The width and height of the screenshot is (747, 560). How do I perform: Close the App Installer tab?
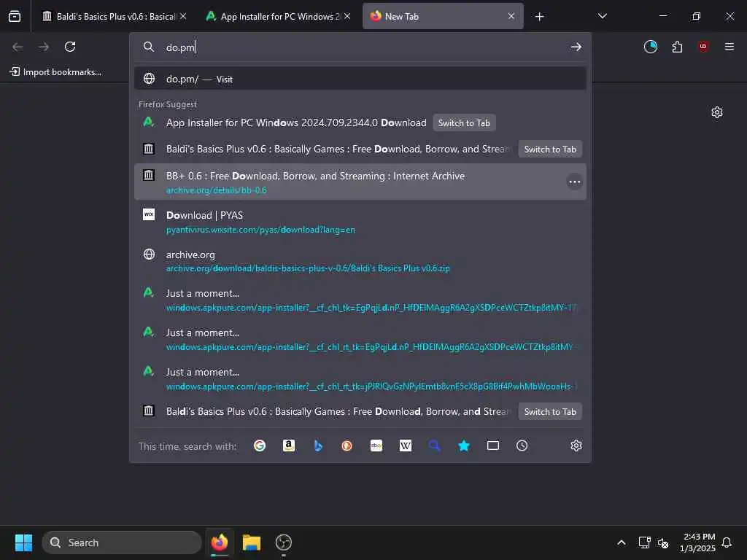[x=347, y=16]
